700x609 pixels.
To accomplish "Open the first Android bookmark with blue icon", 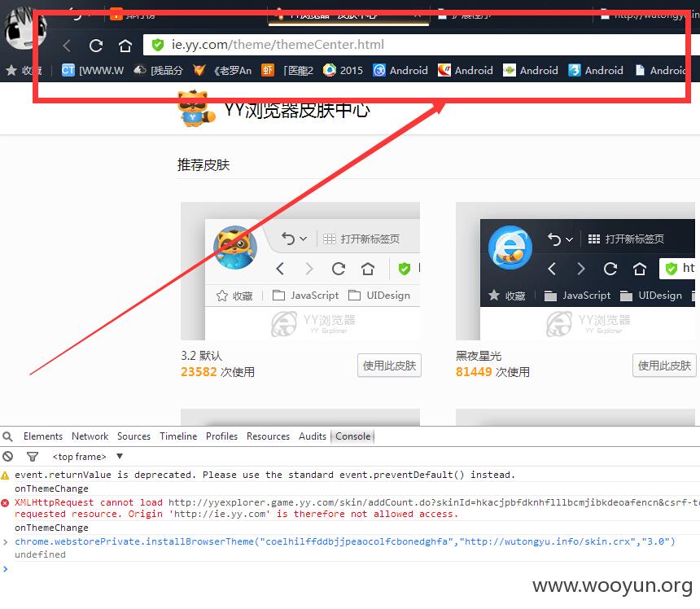I will click(x=400, y=70).
